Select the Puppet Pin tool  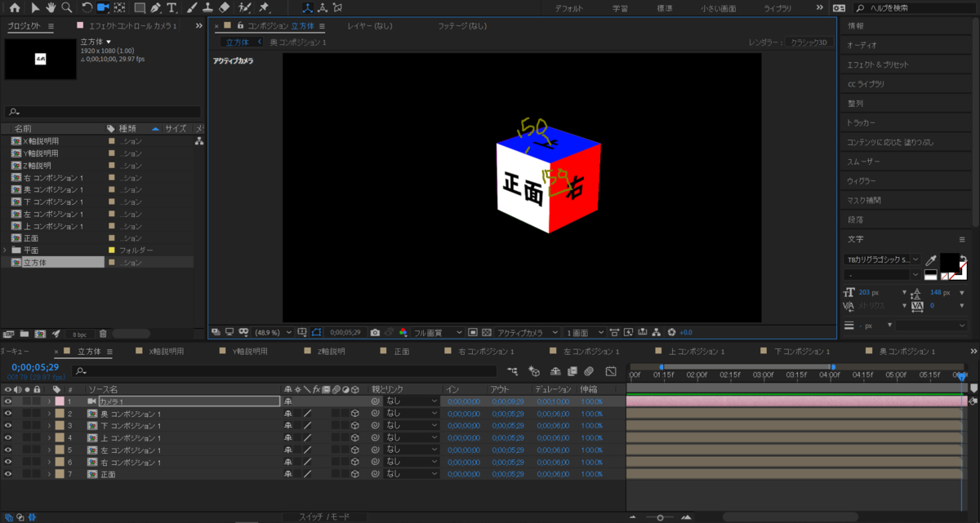[x=264, y=7]
